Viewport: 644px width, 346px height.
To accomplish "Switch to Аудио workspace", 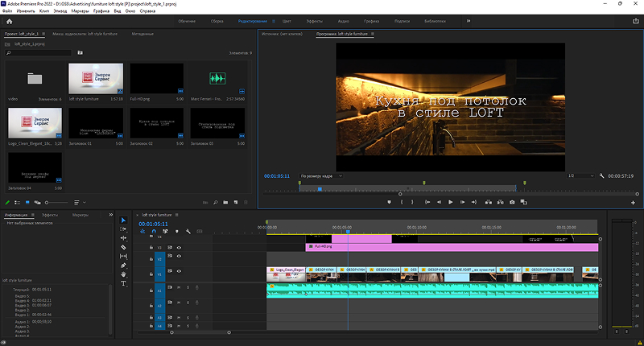I will pos(344,21).
